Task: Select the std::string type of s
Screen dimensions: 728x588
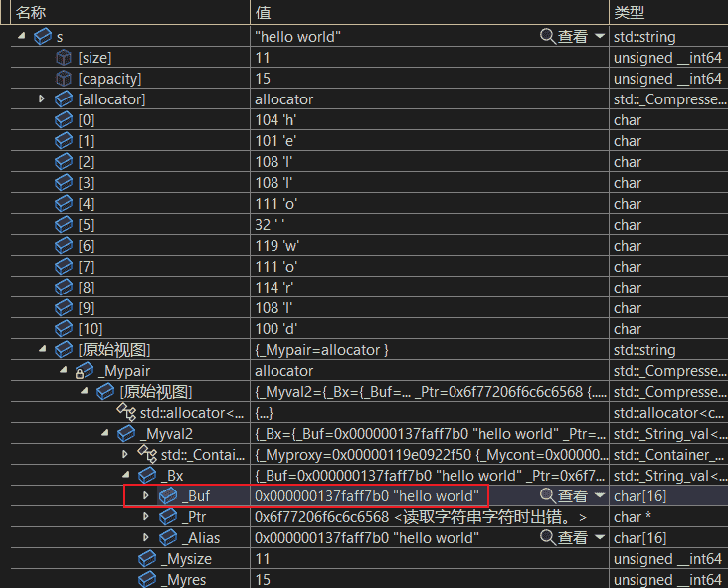Action: (x=644, y=37)
